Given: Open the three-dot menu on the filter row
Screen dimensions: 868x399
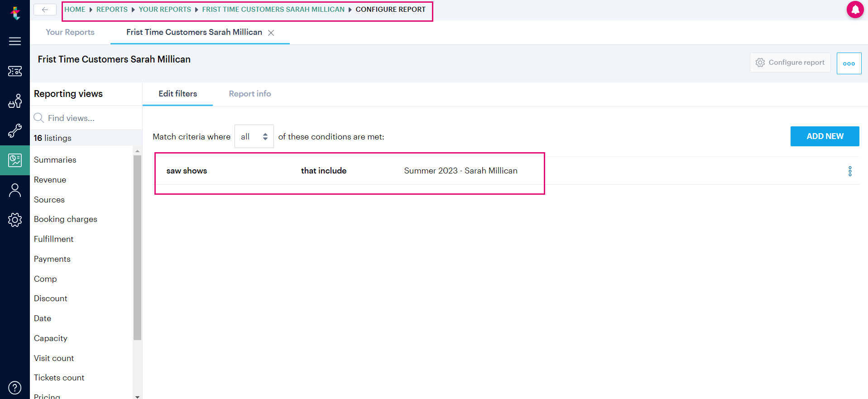Looking at the screenshot, I should tap(850, 171).
